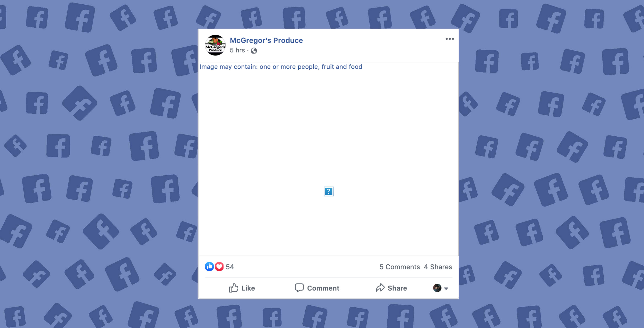The height and width of the screenshot is (328, 644).
Task: Click the Share button label
Action: coord(397,288)
